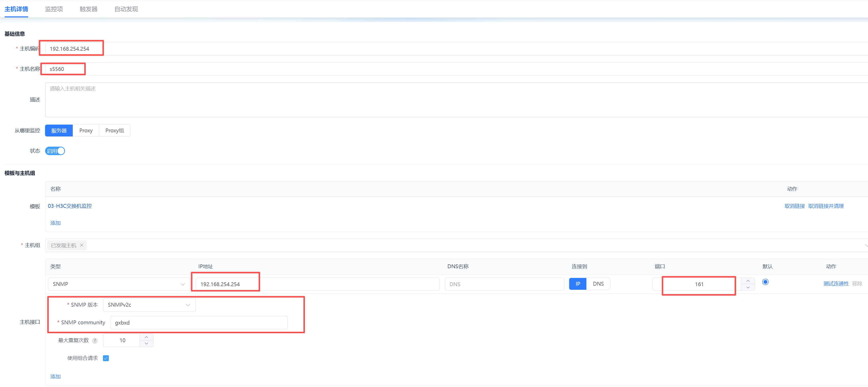The height and width of the screenshot is (387, 868).
Task: Select the 默认 interface radio button
Action: pos(765,282)
